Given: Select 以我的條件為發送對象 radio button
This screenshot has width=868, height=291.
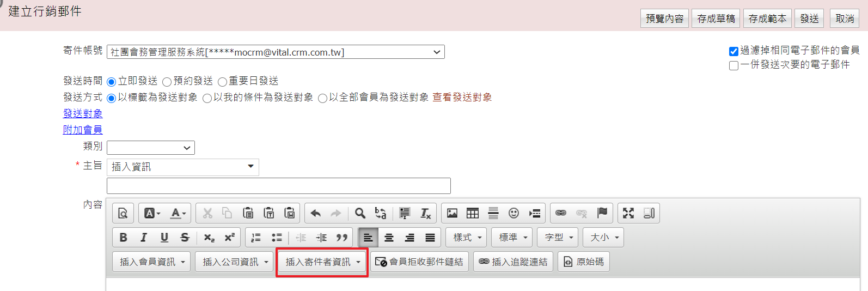Looking at the screenshot, I should (207, 98).
